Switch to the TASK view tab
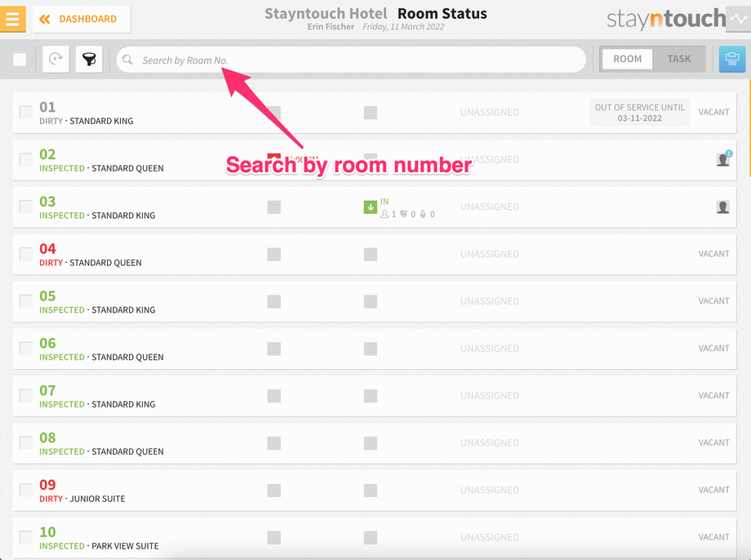The image size is (751, 560). 678,59
